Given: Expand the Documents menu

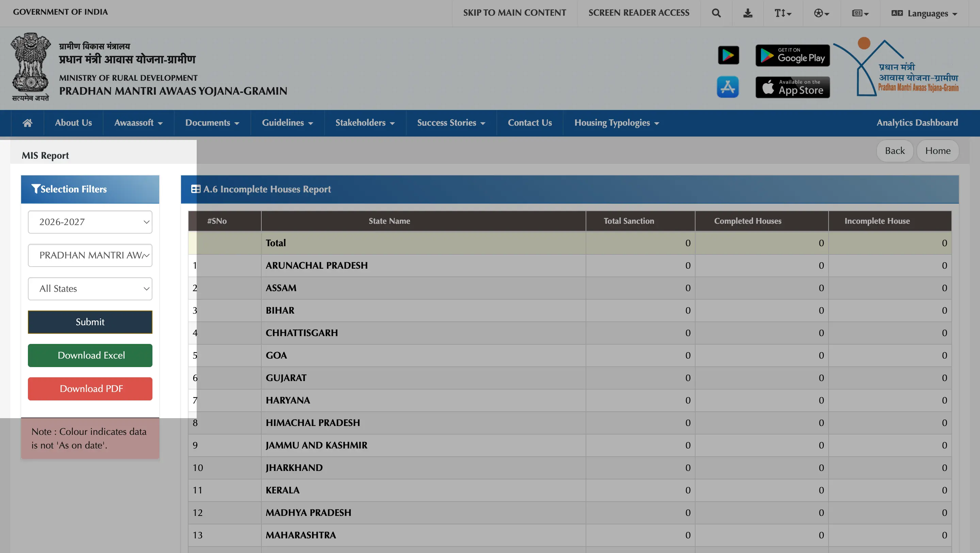Looking at the screenshot, I should pos(212,123).
